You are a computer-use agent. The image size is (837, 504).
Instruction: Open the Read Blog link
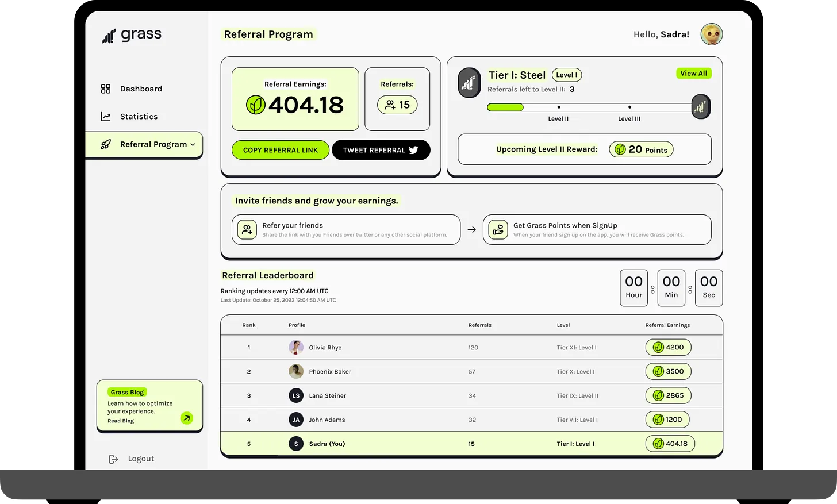[121, 421]
